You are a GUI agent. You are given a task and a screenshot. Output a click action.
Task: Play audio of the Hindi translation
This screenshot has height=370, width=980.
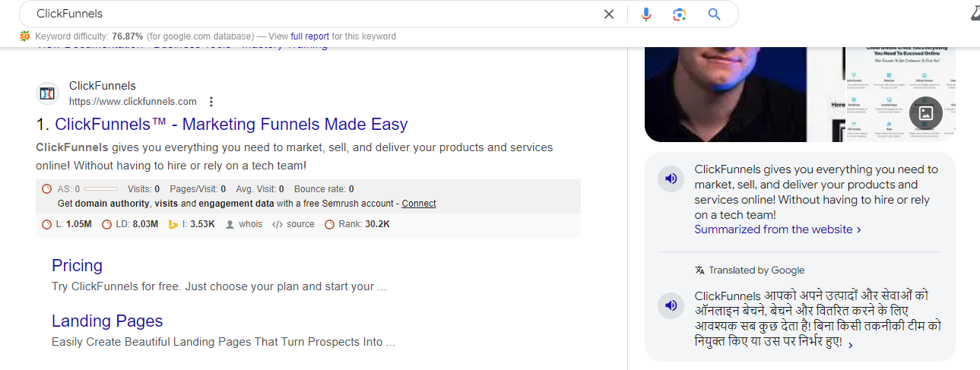tap(671, 305)
